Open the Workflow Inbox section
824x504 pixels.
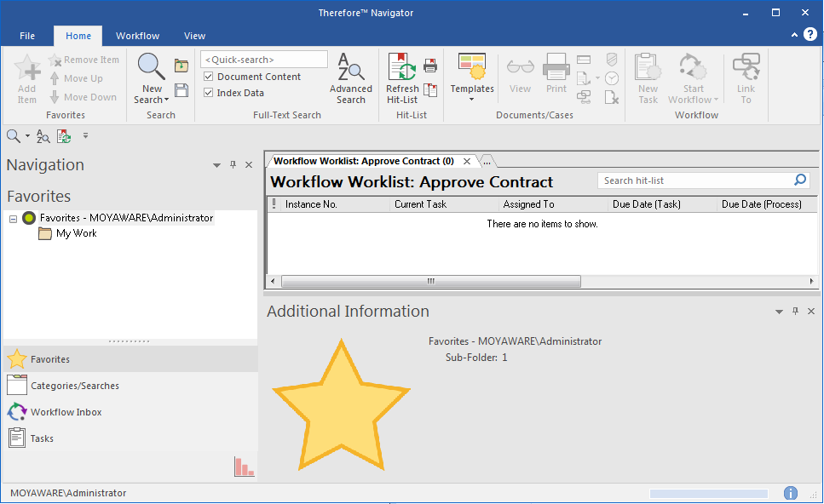point(64,411)
